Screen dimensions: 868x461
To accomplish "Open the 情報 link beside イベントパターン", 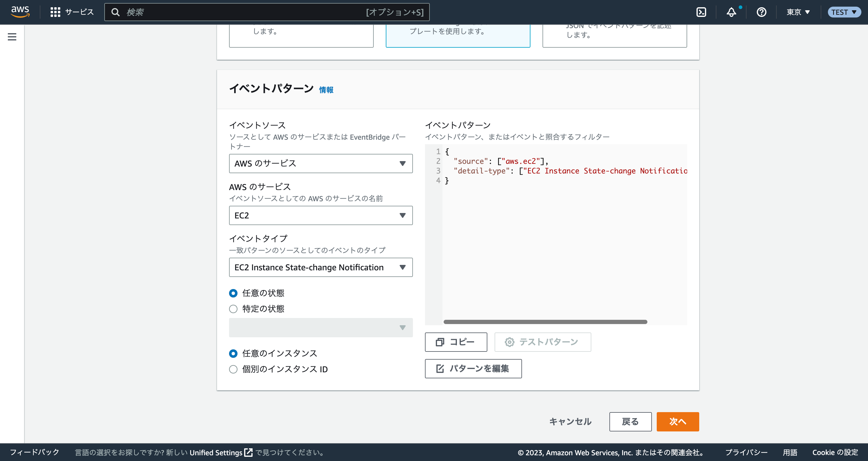I will 326,90.
